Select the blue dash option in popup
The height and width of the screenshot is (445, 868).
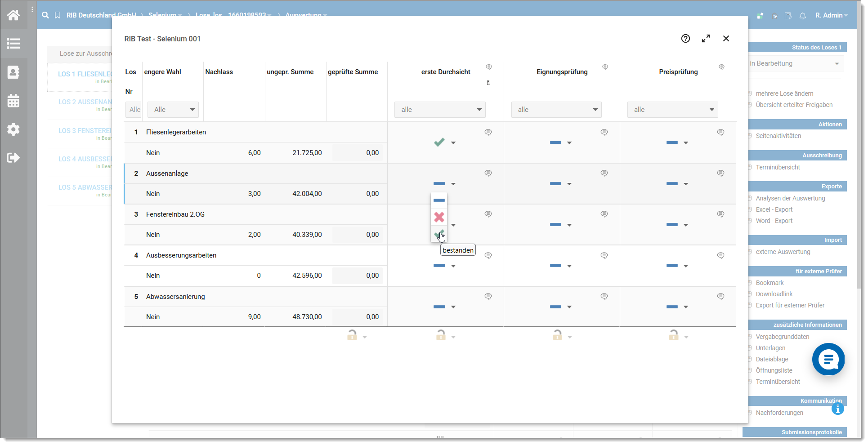pos(439,200)
